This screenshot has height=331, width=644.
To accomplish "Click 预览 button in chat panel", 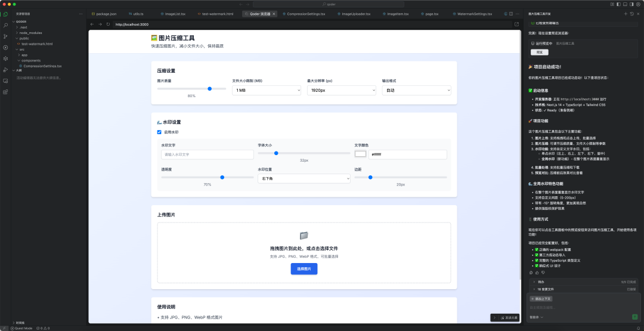I will tap(539, 52).
